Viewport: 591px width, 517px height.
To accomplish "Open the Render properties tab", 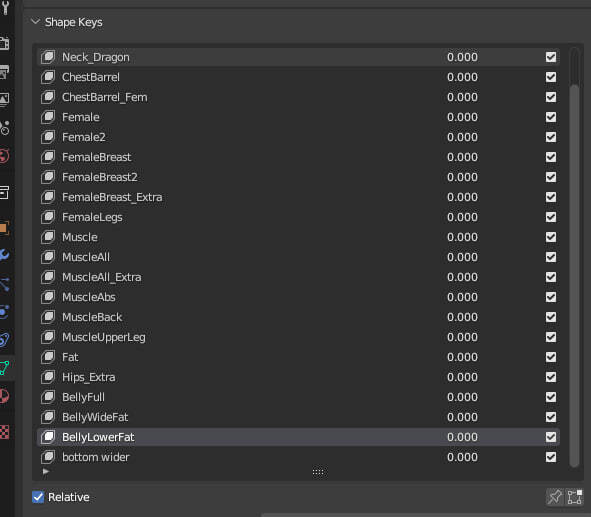I will 5,43.
